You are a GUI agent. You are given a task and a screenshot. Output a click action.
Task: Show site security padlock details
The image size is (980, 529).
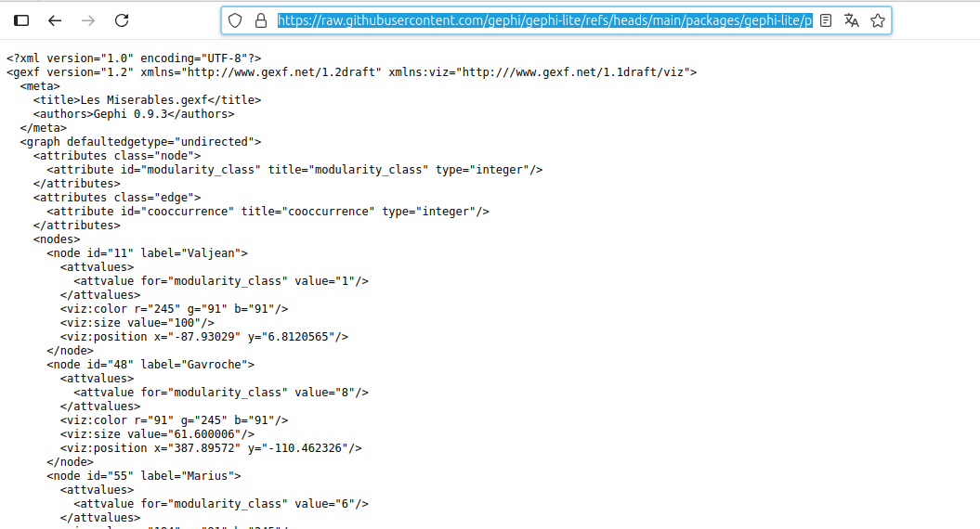260,20
